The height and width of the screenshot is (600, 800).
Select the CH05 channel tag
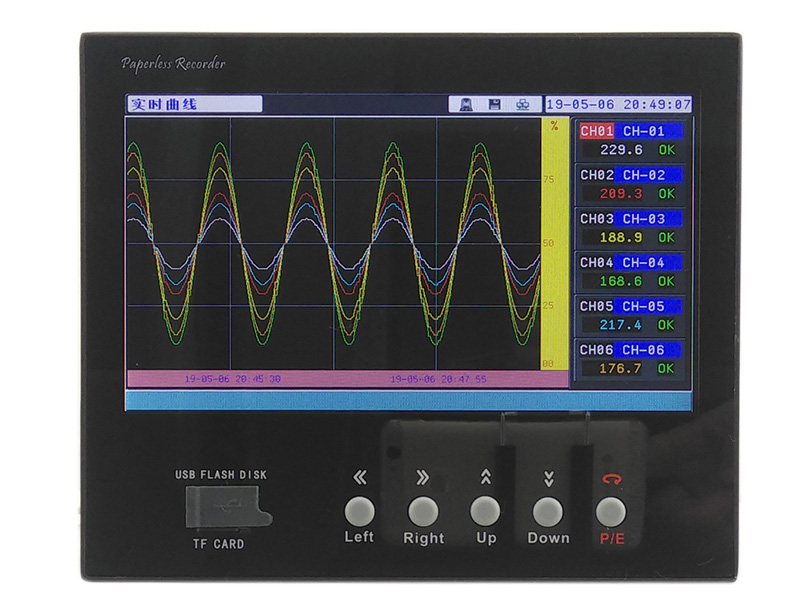(596, 306)
